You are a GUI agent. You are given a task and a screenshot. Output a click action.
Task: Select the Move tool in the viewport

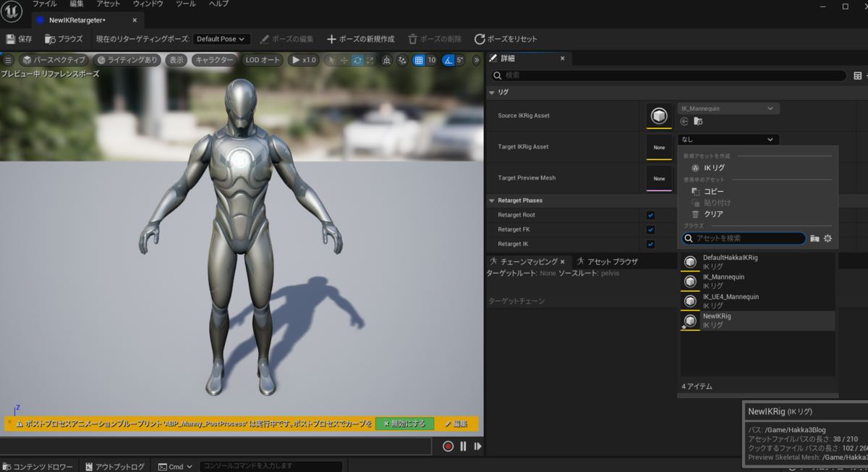tap(344, 60)
